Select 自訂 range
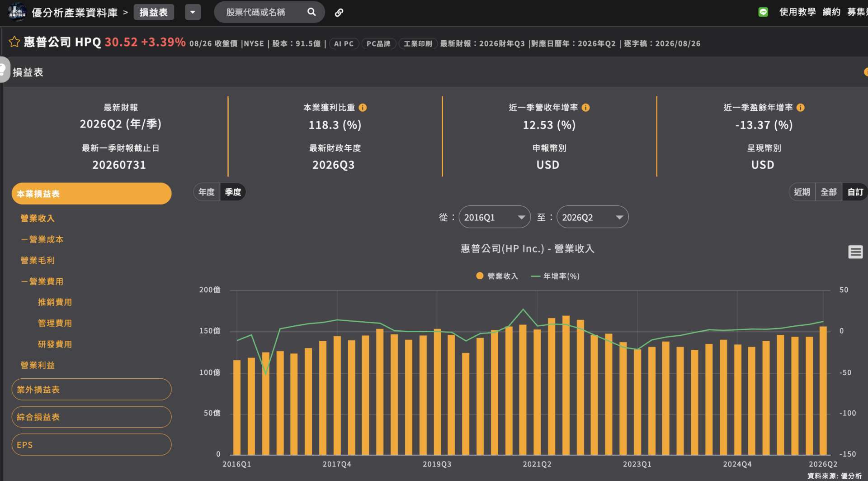Image resolution: width=868 pixels, height=481 pixels. [x=855, y=192]
